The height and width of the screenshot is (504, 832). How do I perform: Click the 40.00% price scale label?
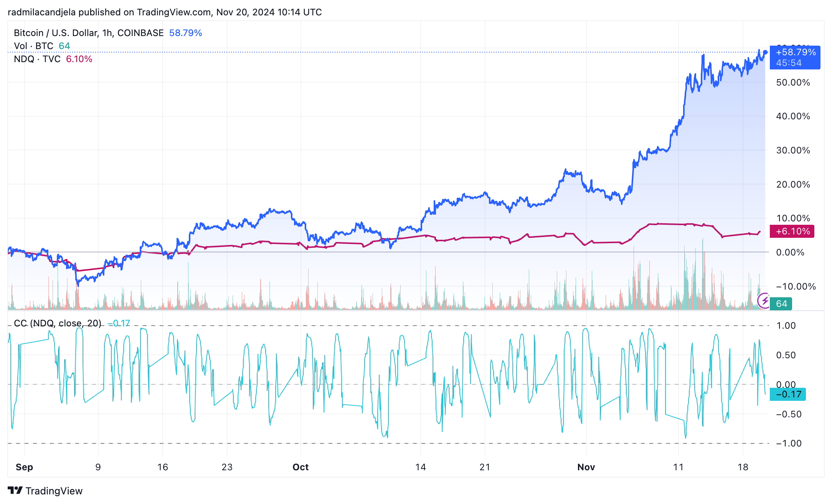pyautogui.click(x=793, y=116)
